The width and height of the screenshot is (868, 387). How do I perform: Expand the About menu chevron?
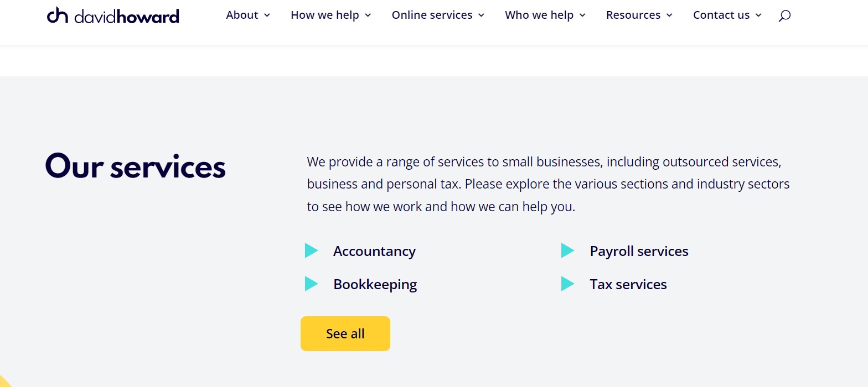tap(267, 15)
